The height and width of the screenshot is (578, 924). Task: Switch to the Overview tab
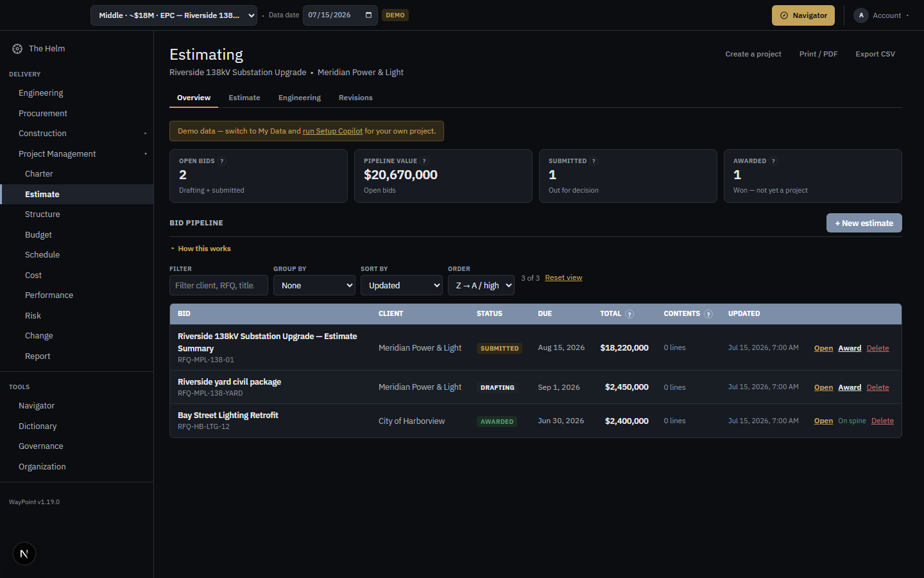194,98
